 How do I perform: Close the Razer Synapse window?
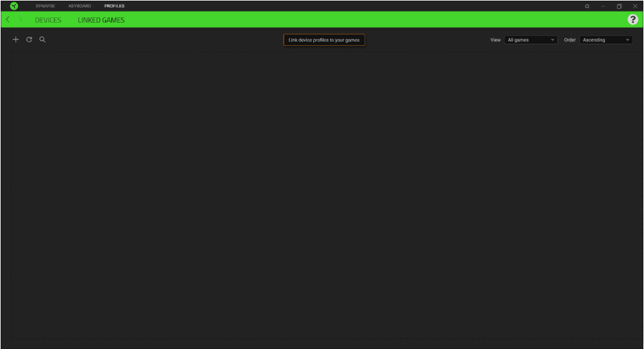[635, 6]
